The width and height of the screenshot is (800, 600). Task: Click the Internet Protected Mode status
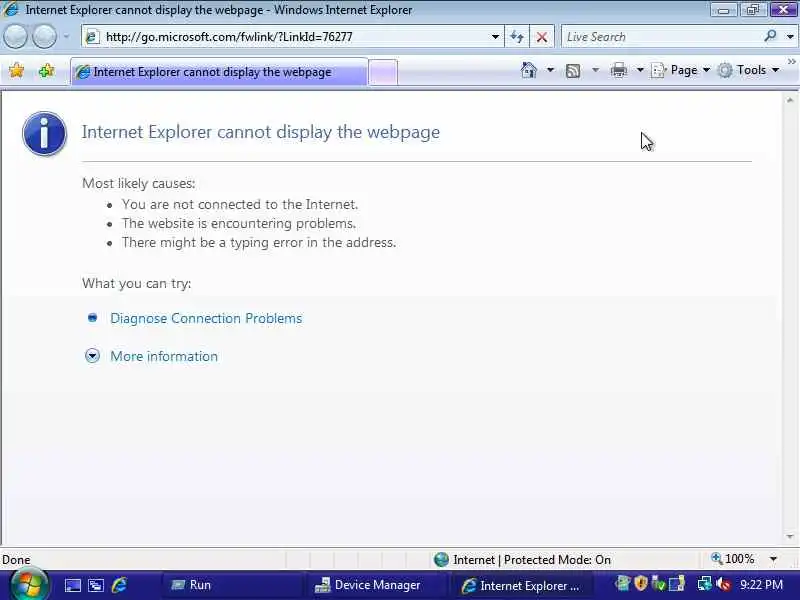coord(522,560)
